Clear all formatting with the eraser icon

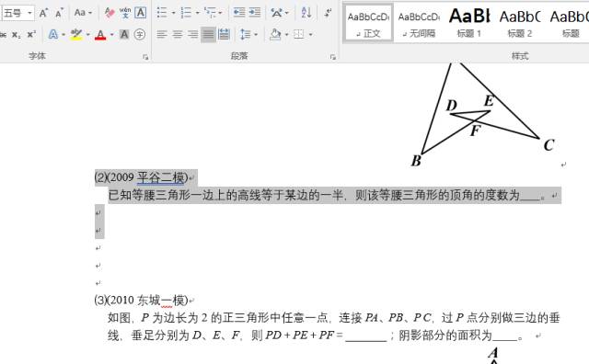pos(110,13)
